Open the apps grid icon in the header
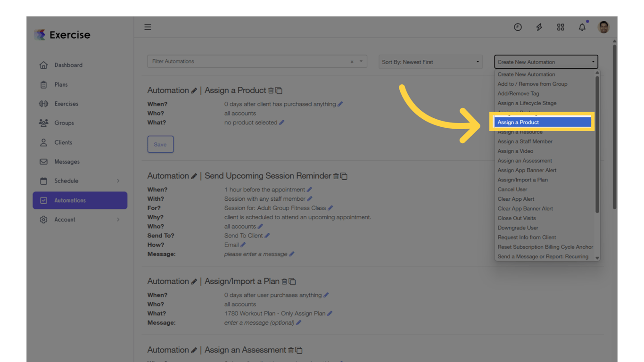Image resolution: width=644 pixels, height=362 pixels. 561,27
